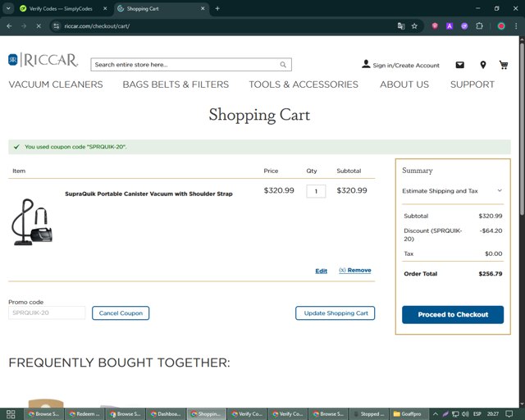Click Sign in/Create Account link

tap(406, 66)
